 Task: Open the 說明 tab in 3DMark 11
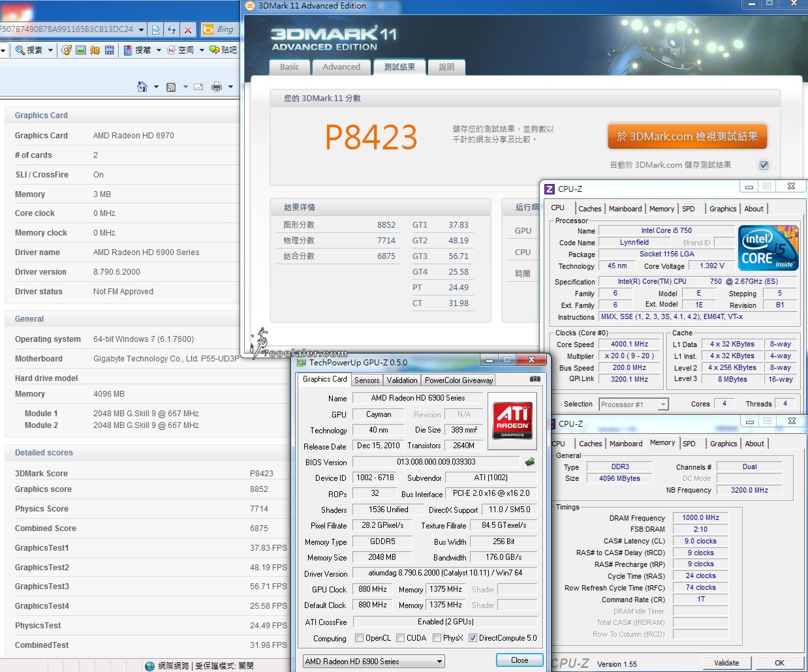click(447, 67)
